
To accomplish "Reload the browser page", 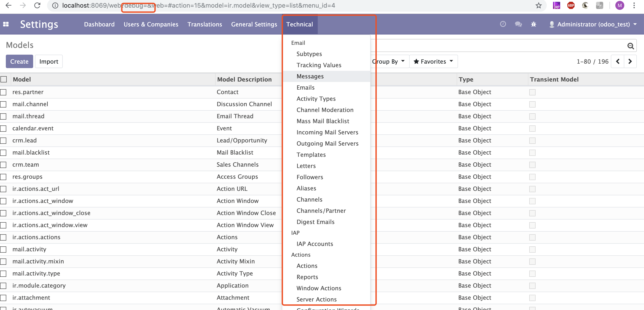I will 37,6.
